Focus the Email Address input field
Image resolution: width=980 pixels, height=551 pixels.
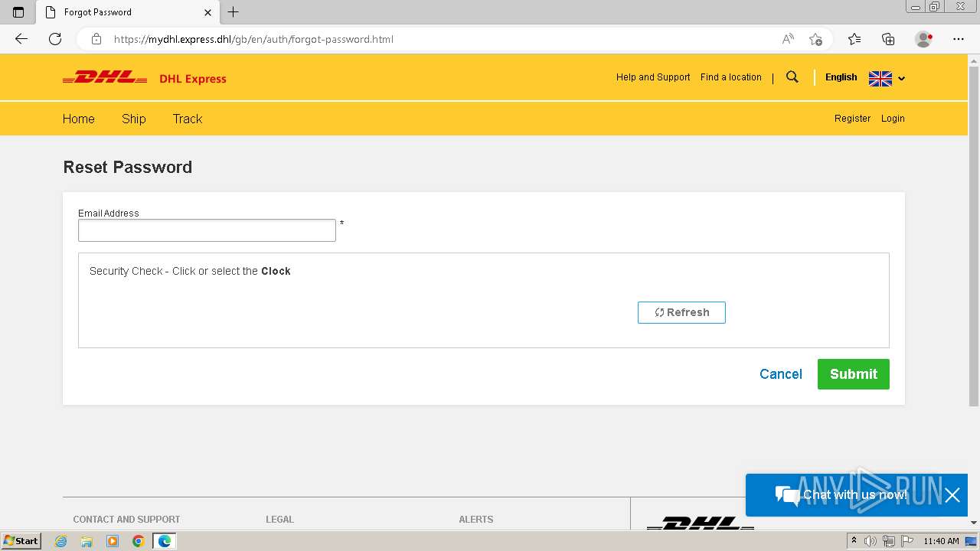click(207, 230)
